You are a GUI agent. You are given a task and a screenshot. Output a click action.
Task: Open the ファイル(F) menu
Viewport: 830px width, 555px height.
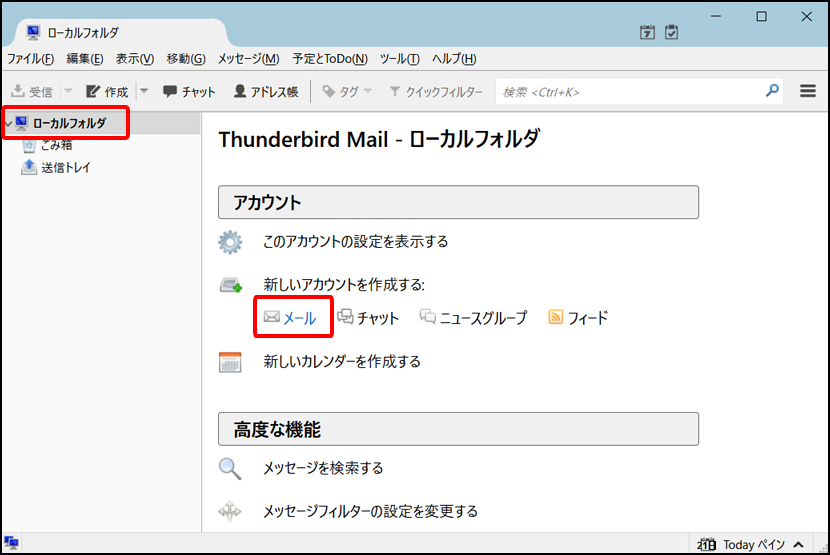pyautogui.click(x=30, y=59)
